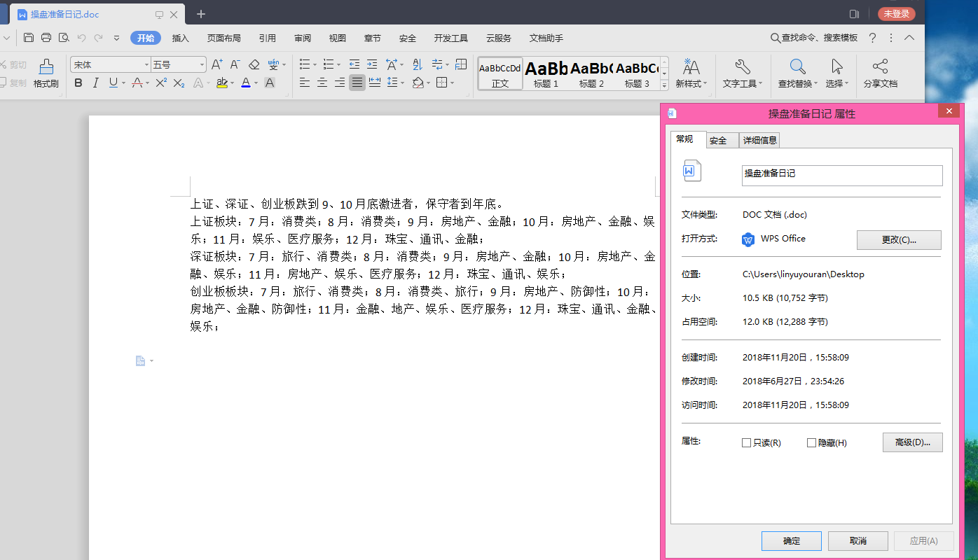Screen dimensions: 978x560
Task: Open the Page Layout (页面布局) tab
Action: (224, 38)
